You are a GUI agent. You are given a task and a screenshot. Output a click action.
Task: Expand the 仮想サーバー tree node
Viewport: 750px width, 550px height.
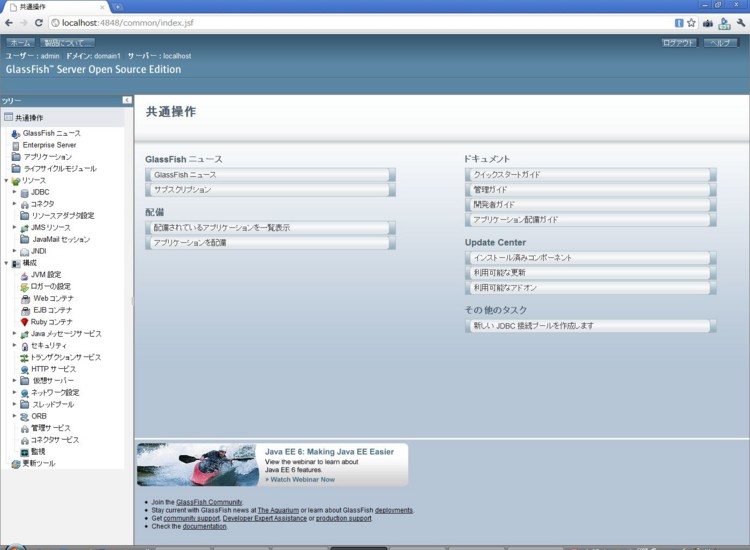(x=14, y=380)
